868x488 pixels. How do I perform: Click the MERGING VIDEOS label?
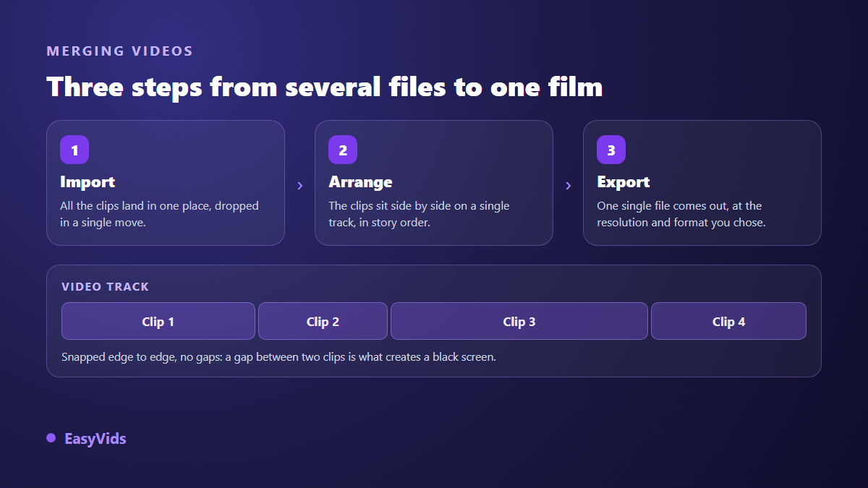point(120,51)
